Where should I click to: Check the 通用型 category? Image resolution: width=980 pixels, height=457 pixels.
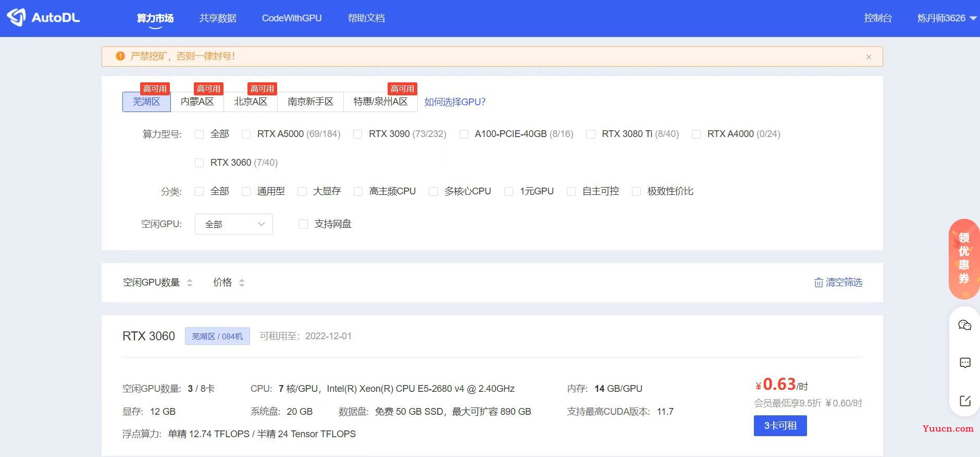tap(246, 191)
